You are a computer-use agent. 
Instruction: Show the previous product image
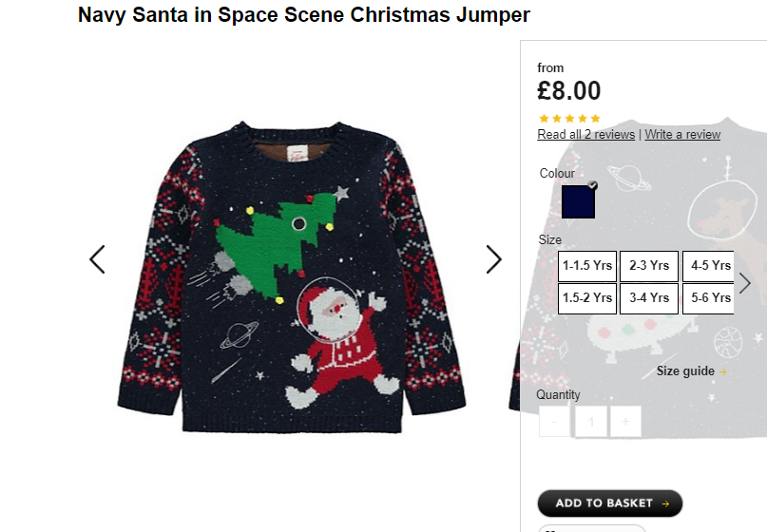(97, 259)
